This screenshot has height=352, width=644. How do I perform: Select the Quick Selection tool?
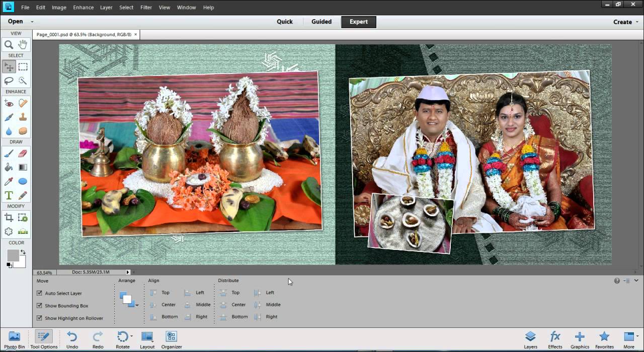(23, 80)
